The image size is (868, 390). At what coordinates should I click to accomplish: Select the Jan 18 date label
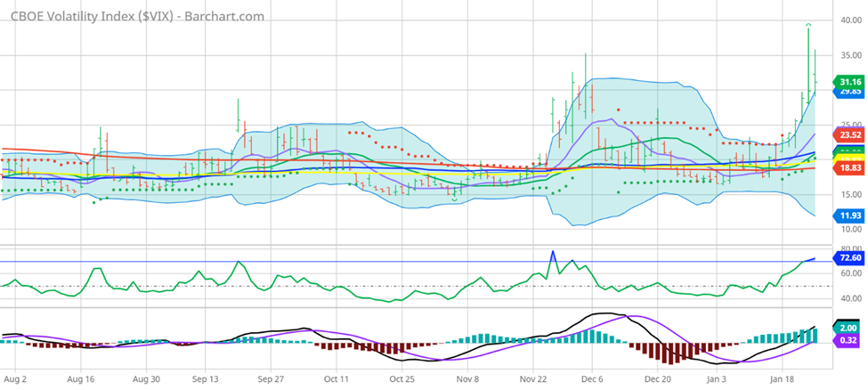(783, 380)
